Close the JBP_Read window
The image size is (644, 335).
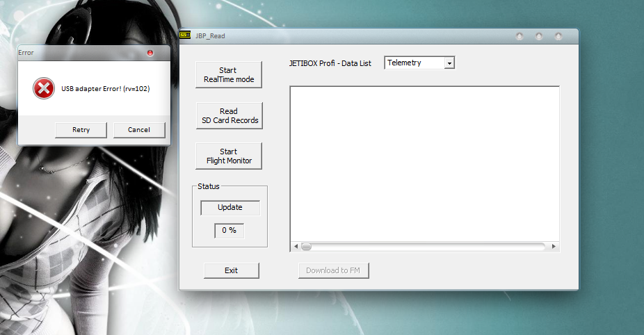pyautogui.click(x=558, y=36)
